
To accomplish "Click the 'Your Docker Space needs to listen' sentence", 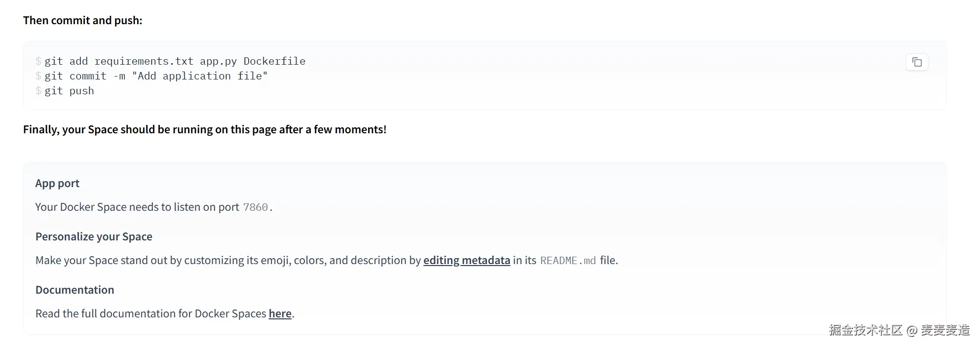I will click(137, 207).
